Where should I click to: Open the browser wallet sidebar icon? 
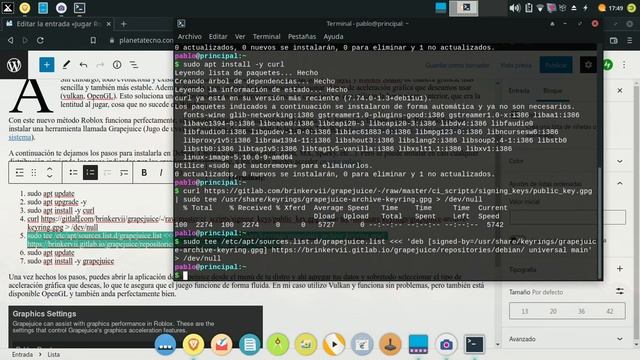[x=613, y=40]
